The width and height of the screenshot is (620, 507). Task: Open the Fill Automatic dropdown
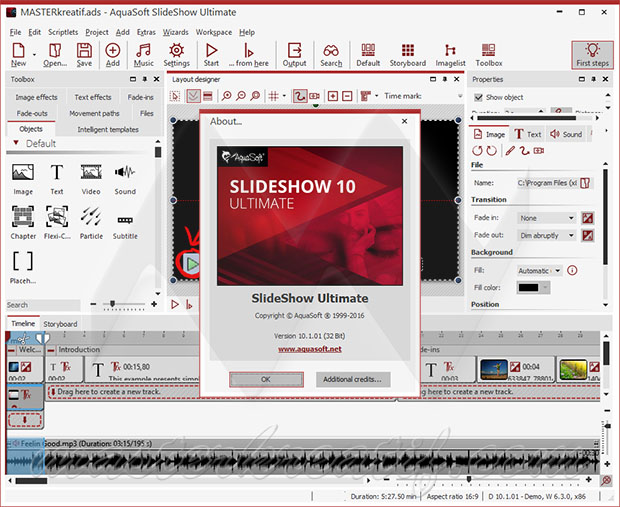[x=539, y=271]
